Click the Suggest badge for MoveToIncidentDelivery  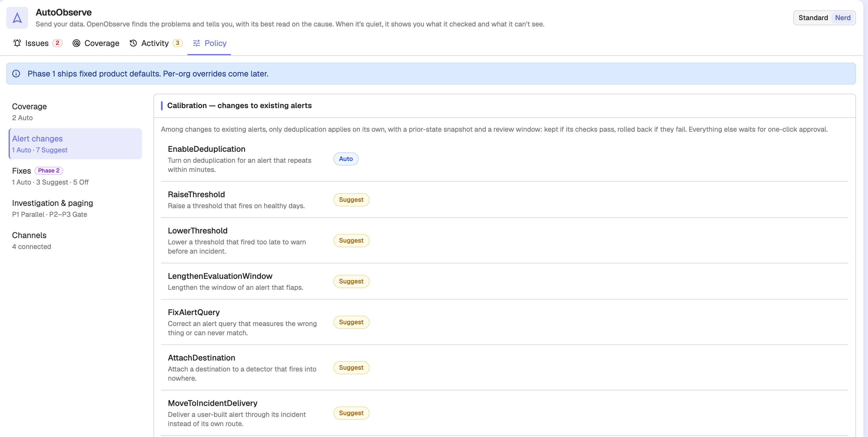click(x=351, y=413)
